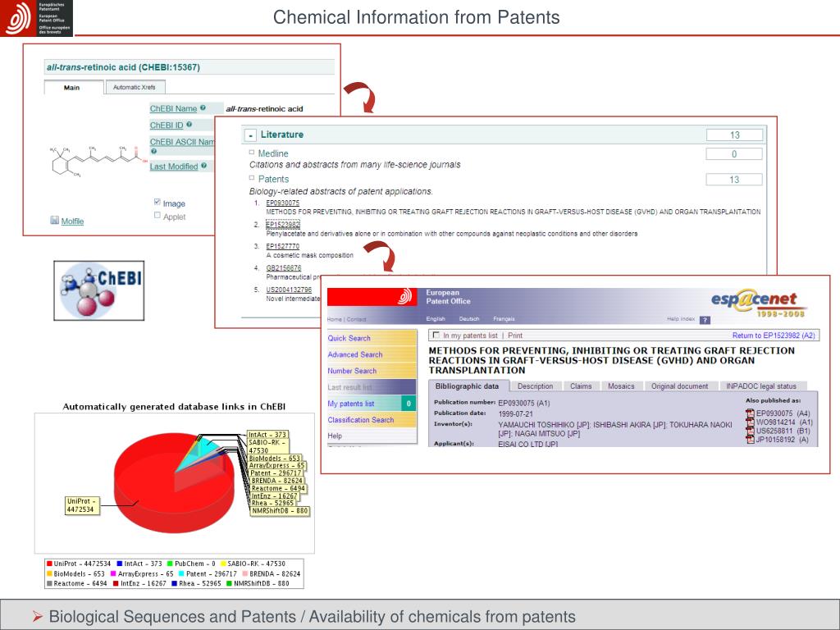Image resolution: width=840 pixels, height=630 pixels.
Task: Click the Print link
Action: (515, 336)
